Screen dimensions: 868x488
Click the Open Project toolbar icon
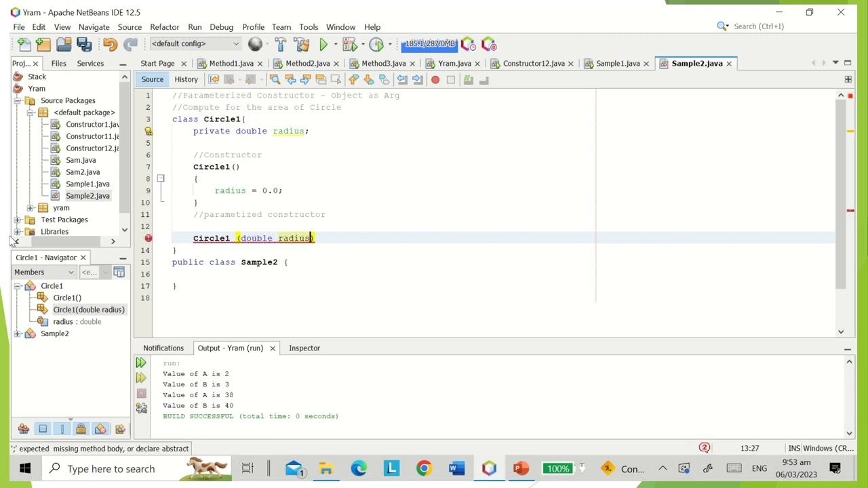[x=64, y=44]
